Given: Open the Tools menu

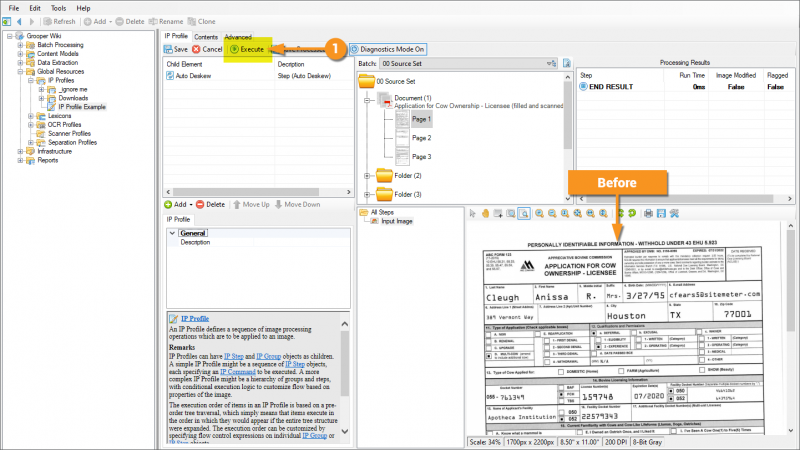Looking at the screenshot, I should tap(58, 7).
